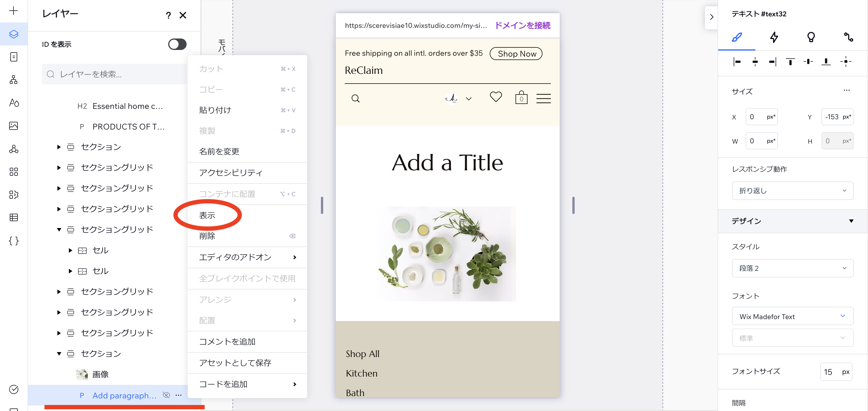Show the hidden Add paragraph layer via its eye icon
The width and height of the screenshot is (868, 411).
[166, 395]
